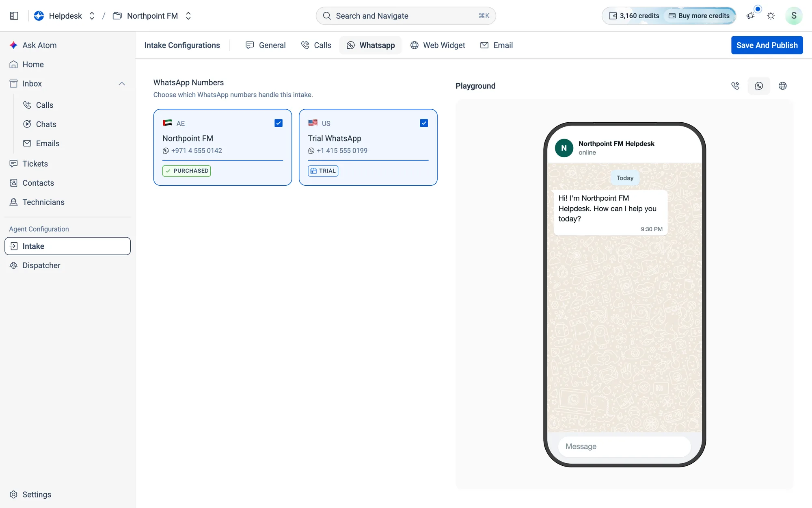Click phone number +971 4 555 0142
The image size is (812, 508).
point(197,150)
